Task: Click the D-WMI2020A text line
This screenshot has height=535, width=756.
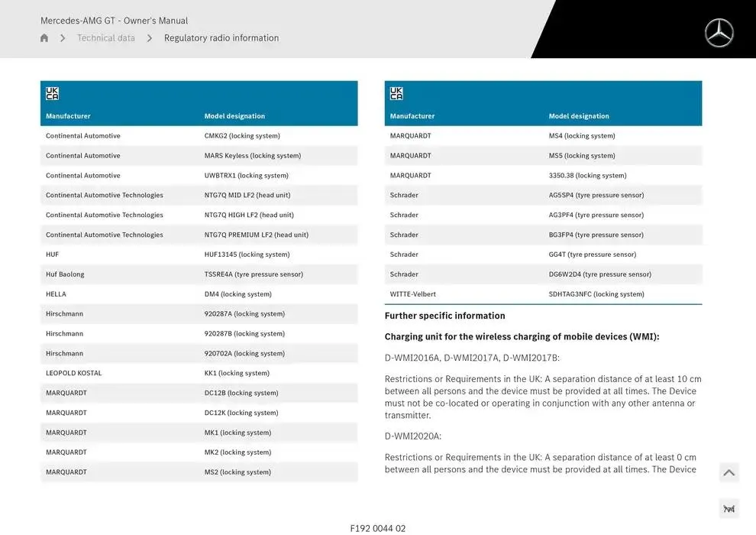Action: point(413,436)
